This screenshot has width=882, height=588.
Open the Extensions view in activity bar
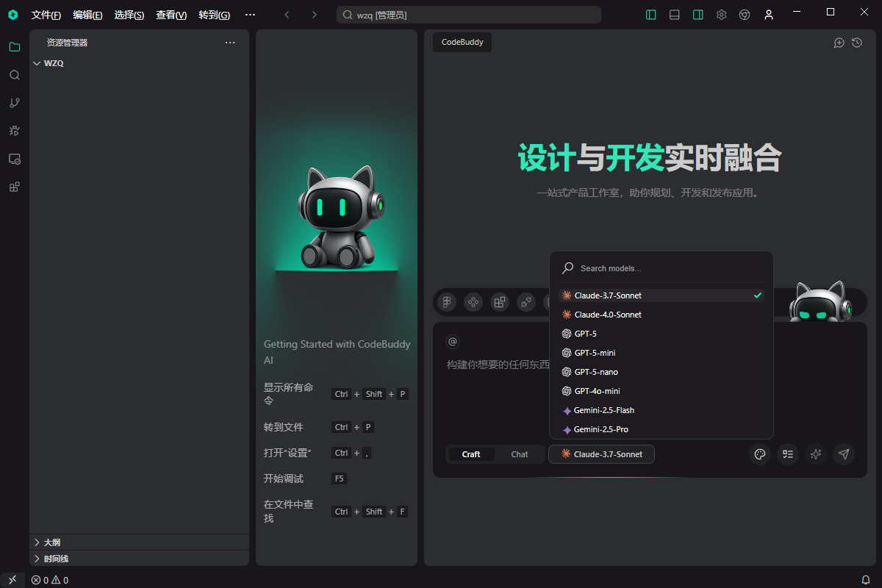click(x=14, y=187)
